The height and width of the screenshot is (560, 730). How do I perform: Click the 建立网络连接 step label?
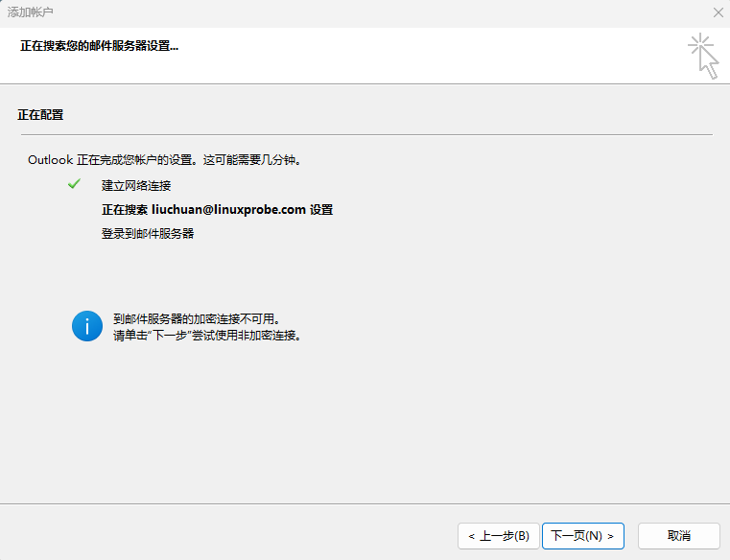(136, 185)
